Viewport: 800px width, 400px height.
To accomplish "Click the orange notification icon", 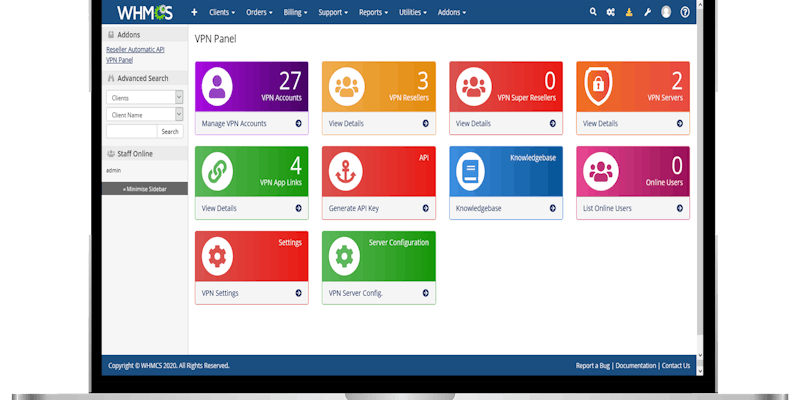I will pyautogui.click(x=629, y=12).
